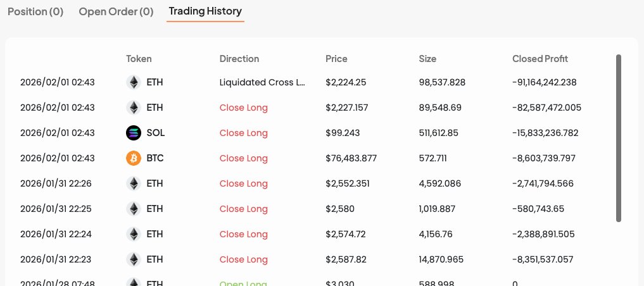Click the Size column header
This screenshot has width=644, height=286.
(427, 59)
